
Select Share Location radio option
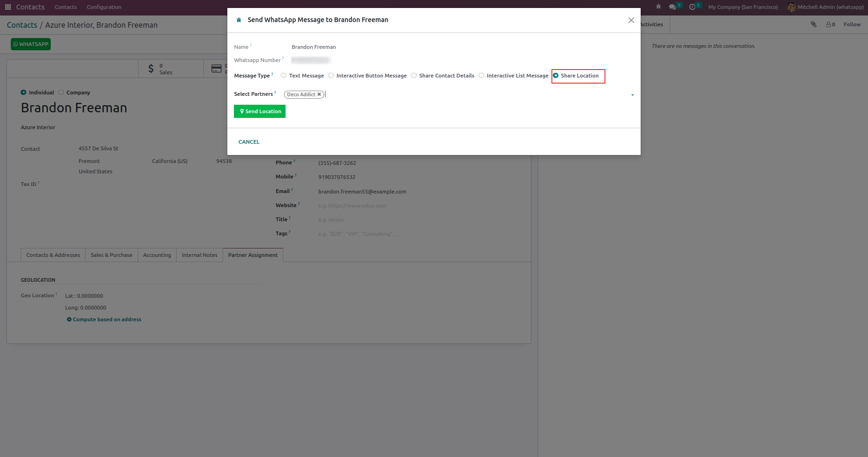(556, 76)
